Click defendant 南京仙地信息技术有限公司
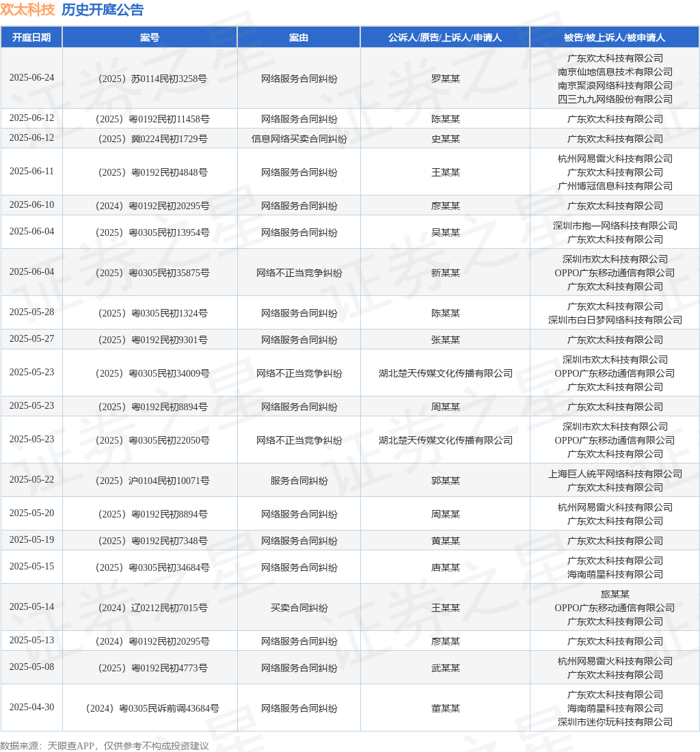The width and height of the screenshot is (700, 752). (615, 72)
